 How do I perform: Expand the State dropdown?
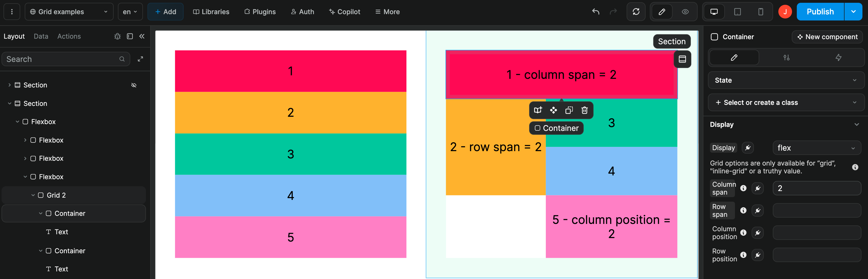point(786,80)
